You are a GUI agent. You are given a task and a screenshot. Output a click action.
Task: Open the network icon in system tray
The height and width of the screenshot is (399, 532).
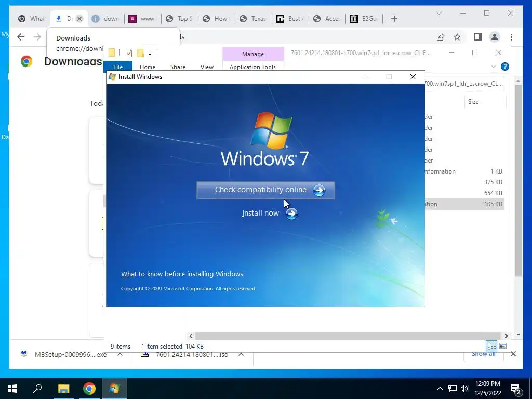coord(453,389)
